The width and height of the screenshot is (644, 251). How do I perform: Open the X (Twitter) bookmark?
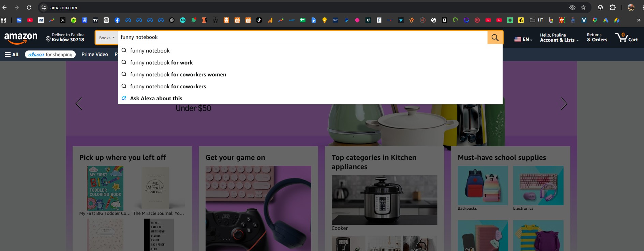pos(63,20)
